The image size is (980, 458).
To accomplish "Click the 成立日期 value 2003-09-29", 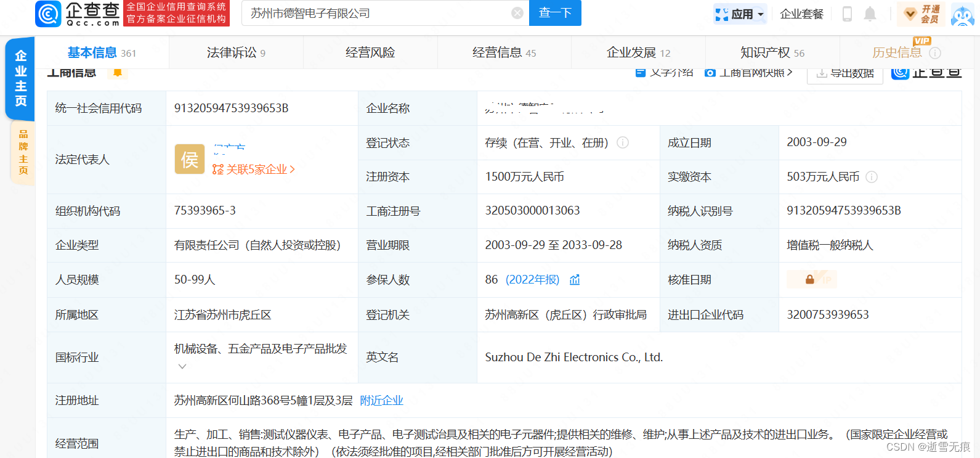I will (x=817, y=142).
